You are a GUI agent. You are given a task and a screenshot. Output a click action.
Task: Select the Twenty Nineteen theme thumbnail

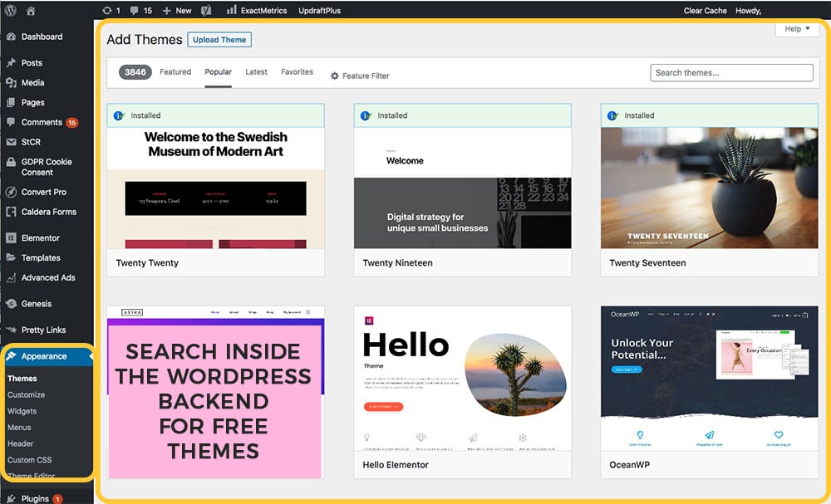click(x=463, y=188)
